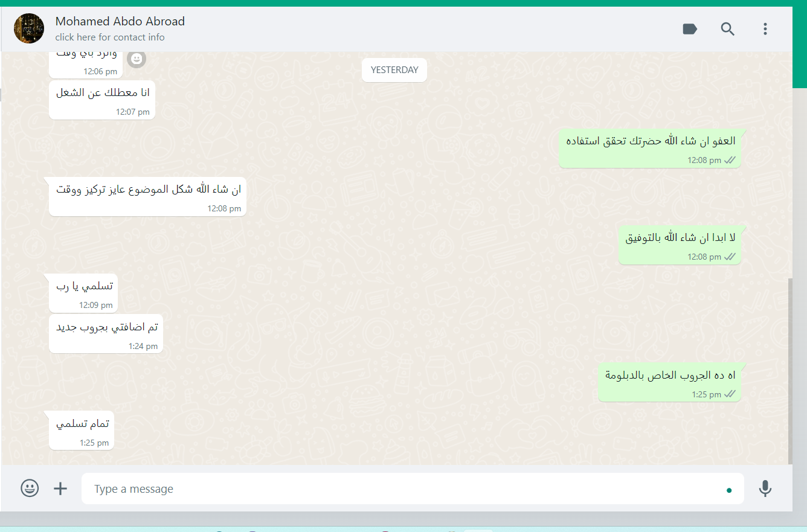Click sent green message at 1:25 pm
807x532 pixels.
670,382
